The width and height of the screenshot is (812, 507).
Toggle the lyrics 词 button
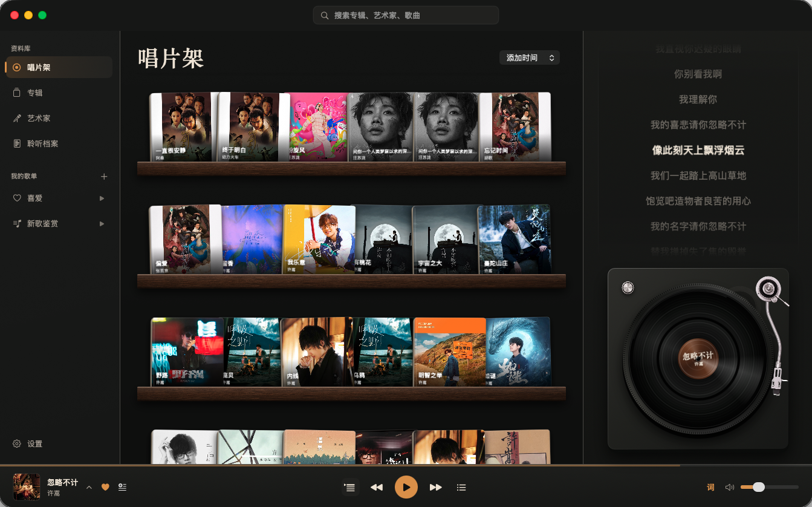click(x=710, y=487)
